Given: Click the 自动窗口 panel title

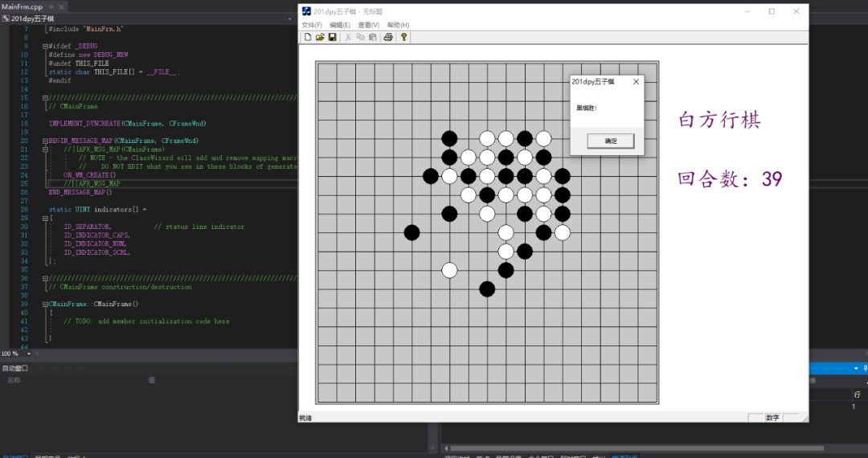Looking at the screenshot, I should click(x=15, y=368).
